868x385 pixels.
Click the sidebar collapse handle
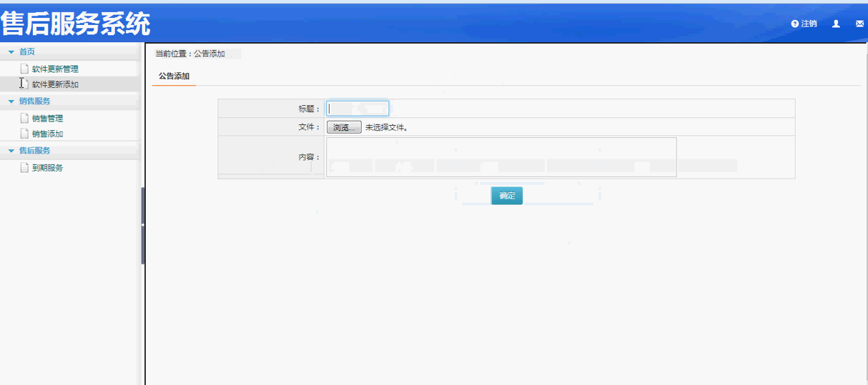click(x=143, y=225)
